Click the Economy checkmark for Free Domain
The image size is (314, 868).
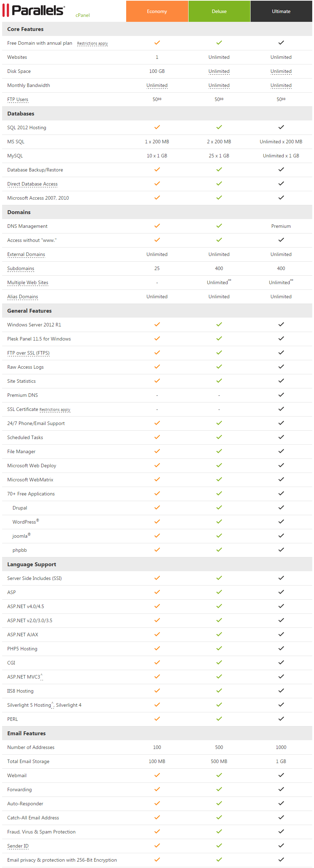point(157,42)
